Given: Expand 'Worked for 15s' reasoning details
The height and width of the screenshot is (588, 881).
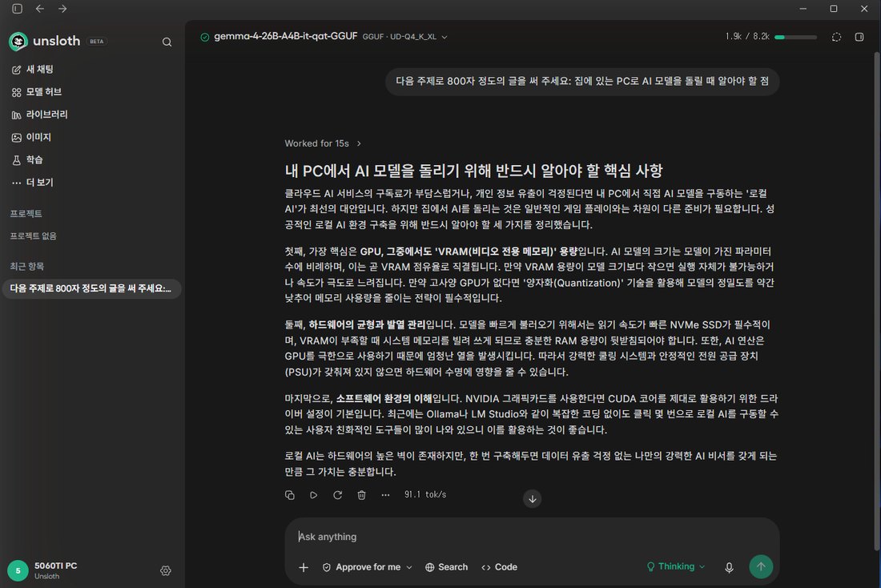Looking at the screenshot, I should pos(323,143).
